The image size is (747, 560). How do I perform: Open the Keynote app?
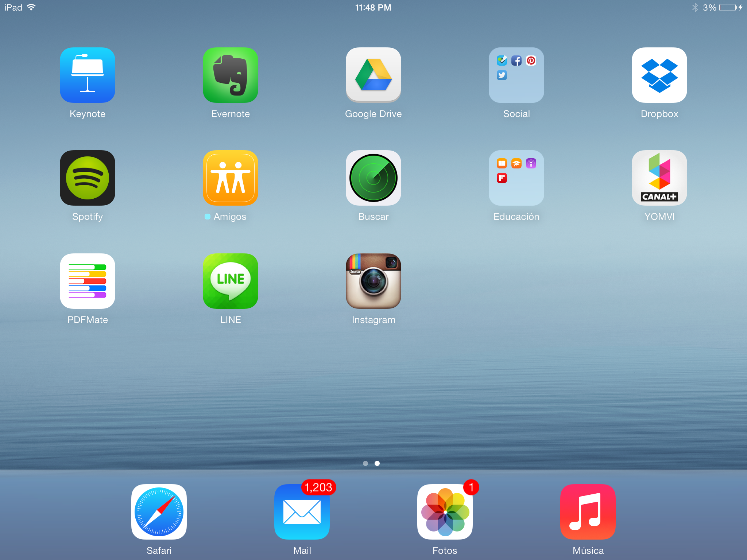pyautogui.click(x=88, y=75)
